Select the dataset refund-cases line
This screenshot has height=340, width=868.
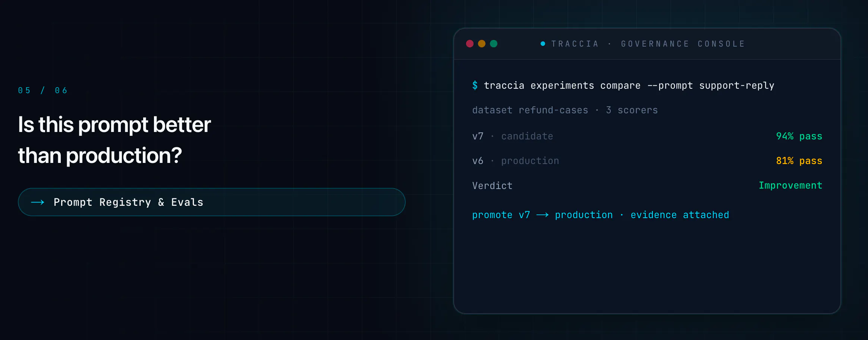tap(565, 110)
